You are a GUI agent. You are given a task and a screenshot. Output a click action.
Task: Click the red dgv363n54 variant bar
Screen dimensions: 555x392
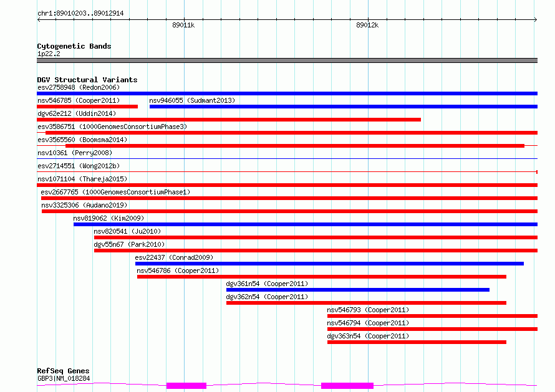[x=417, y=342]
